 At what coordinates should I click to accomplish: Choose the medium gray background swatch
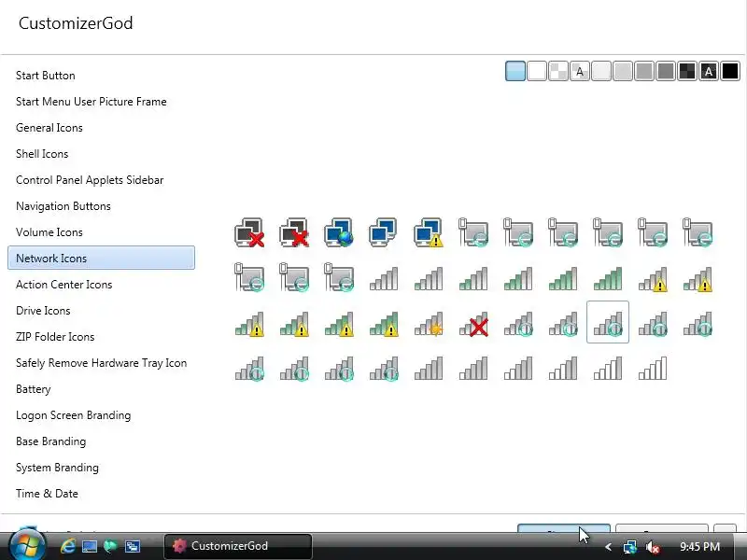pos(644,72)
